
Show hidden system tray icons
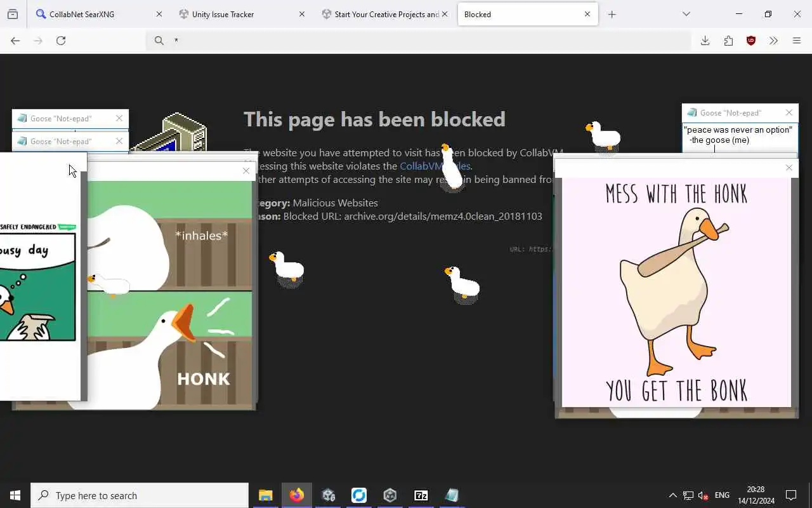click(x=672, y=495)
